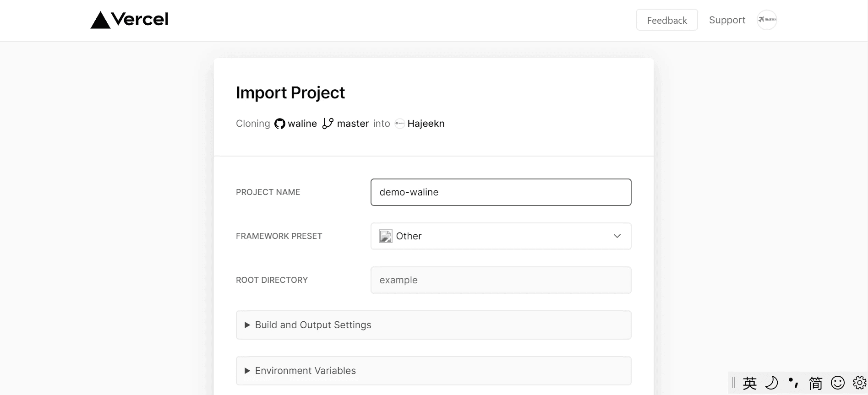Click the Root Directory field
868x395 pixels.
(x=501, y=280)
